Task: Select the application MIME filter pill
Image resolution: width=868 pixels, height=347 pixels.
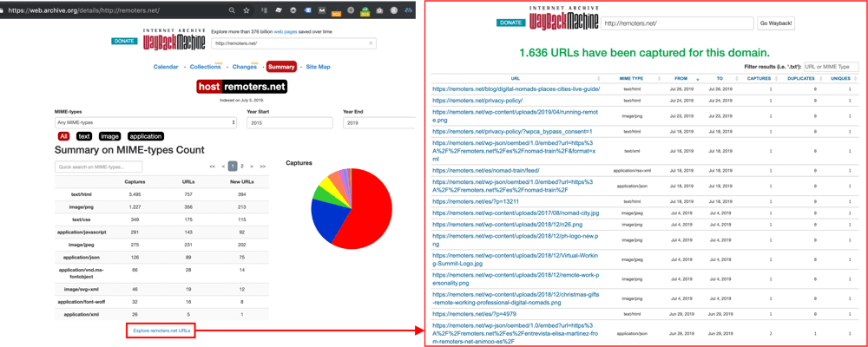Action: click(146, 136)
